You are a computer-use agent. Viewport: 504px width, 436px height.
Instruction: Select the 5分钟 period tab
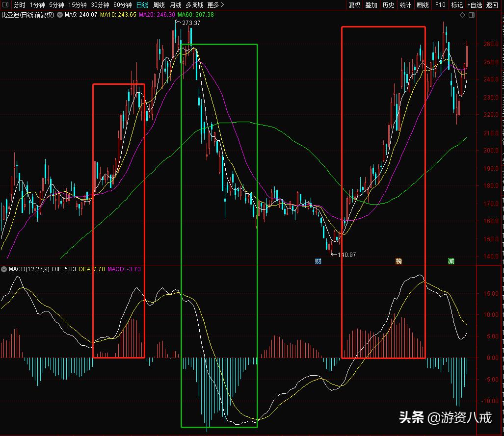(56, 5)
